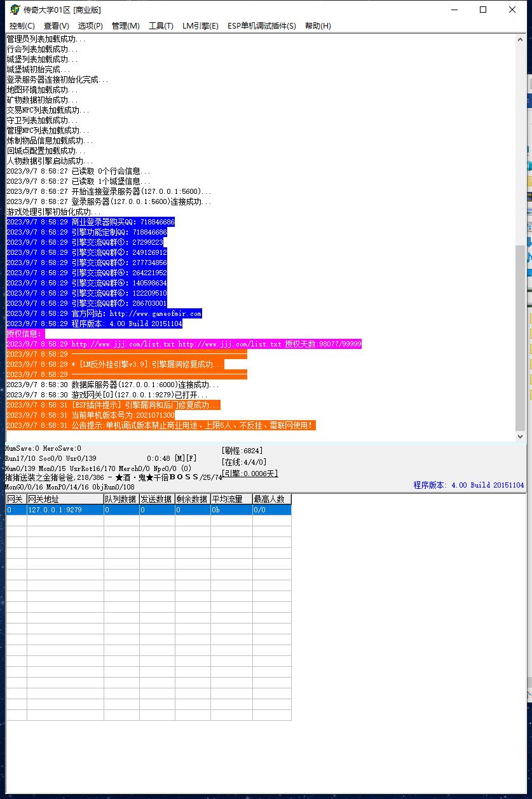This screenshot has width=532, height=799.
Task: Click the log scrollbar up arrow
Action: tap(521, 40)
